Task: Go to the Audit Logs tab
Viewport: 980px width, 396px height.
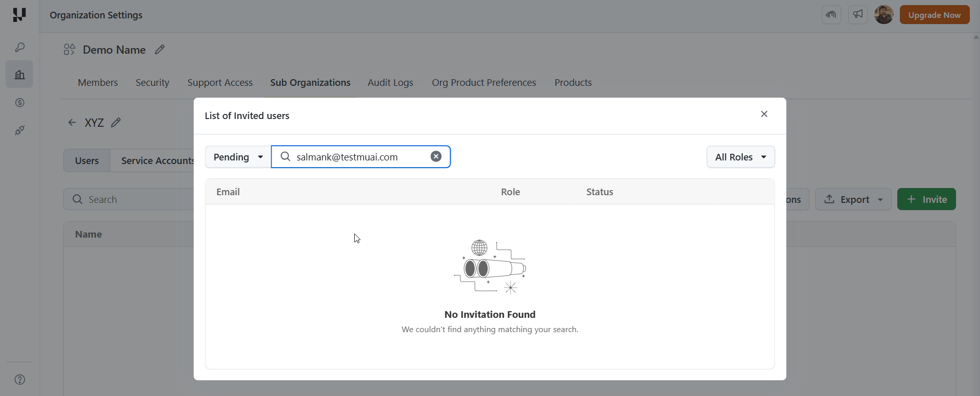Action: (390, 82)
